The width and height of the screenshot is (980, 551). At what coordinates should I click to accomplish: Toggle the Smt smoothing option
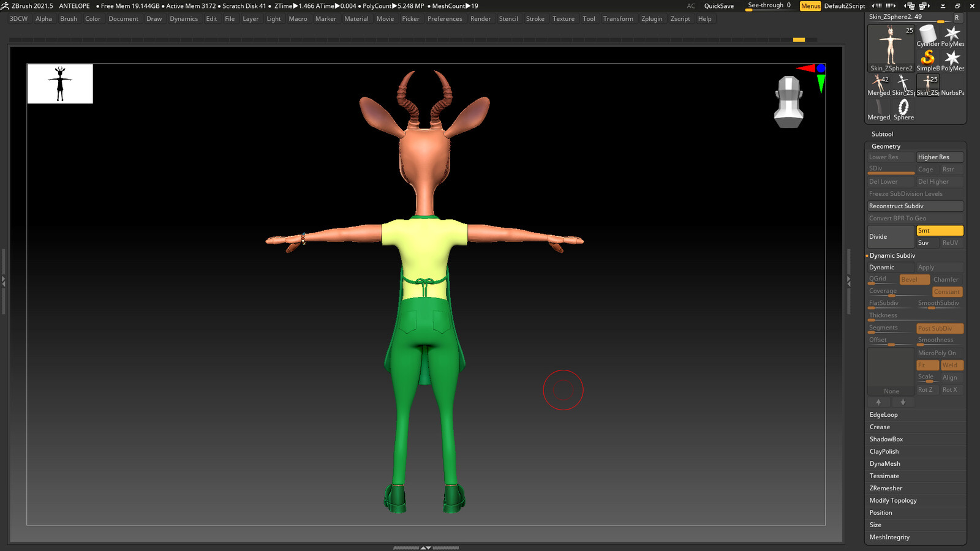pos(940,230)
